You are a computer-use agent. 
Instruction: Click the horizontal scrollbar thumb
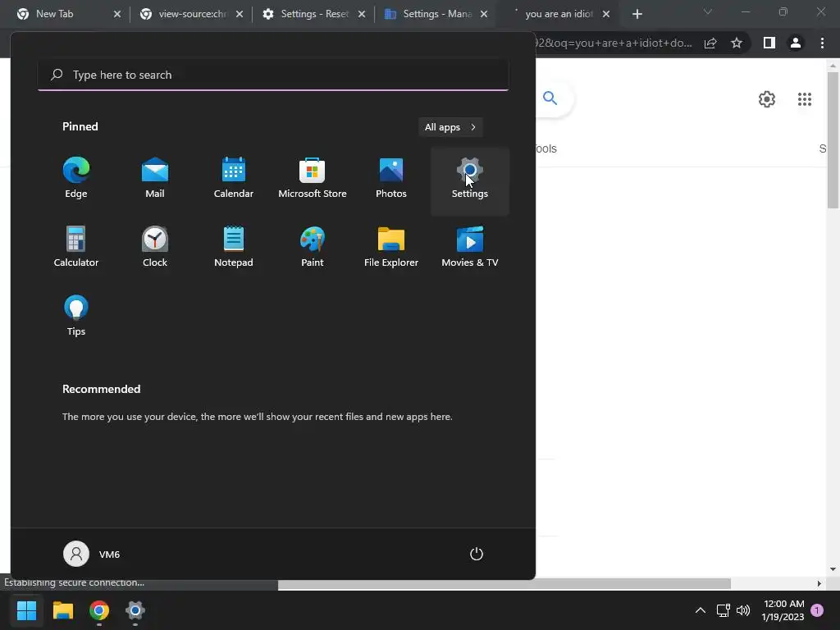504,583
